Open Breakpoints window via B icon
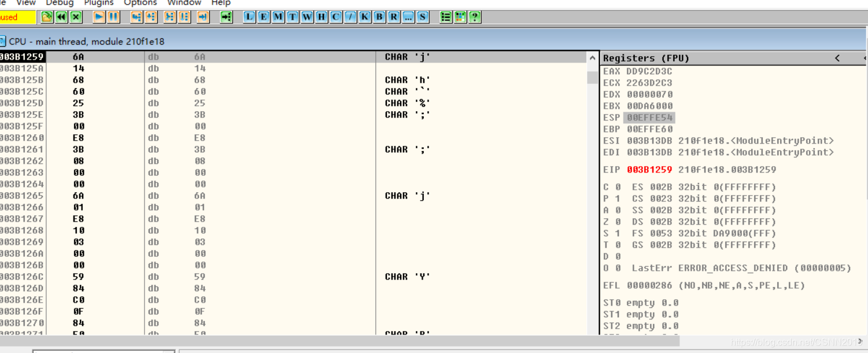This screenshot has height=353, width=868. coord(379,17)
